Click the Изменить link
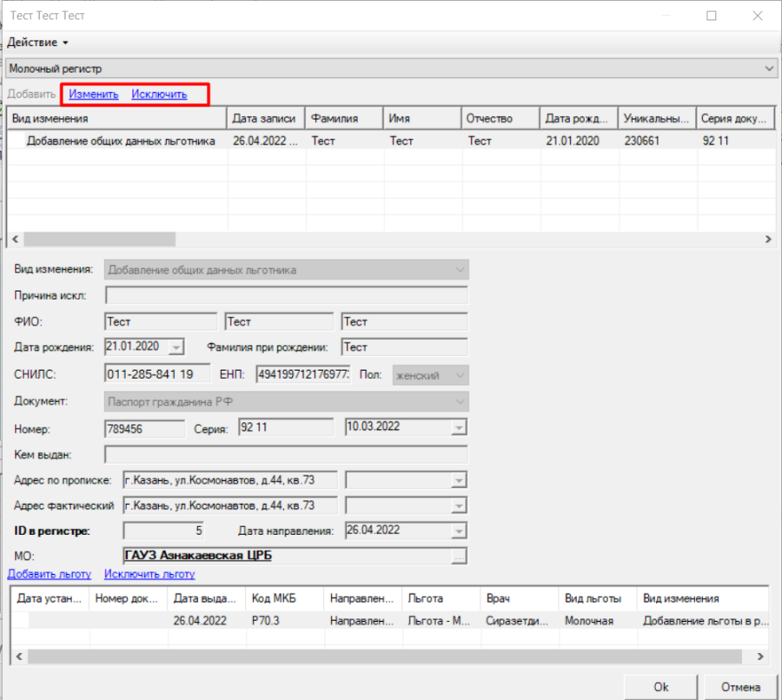Image resolution: width=782 pixels, height=700 pixels. pyautogui.click(x=94, y=94)
